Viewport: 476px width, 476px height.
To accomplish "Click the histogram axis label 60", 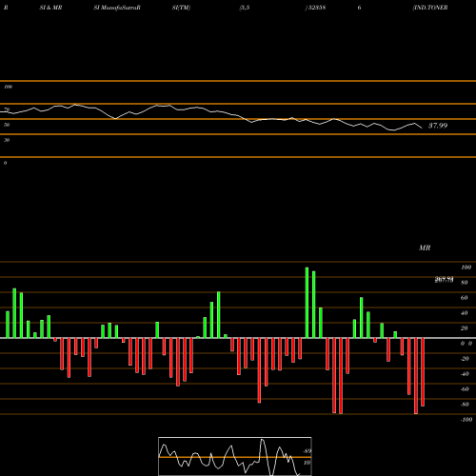I will pyautogui.click(x=465, y=298).
